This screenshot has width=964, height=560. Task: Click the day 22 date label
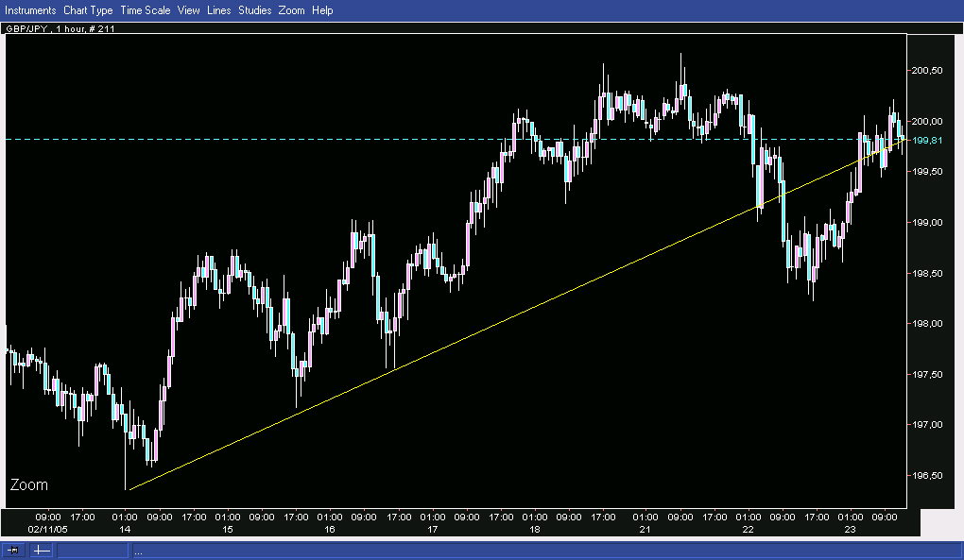coord(748,529)
